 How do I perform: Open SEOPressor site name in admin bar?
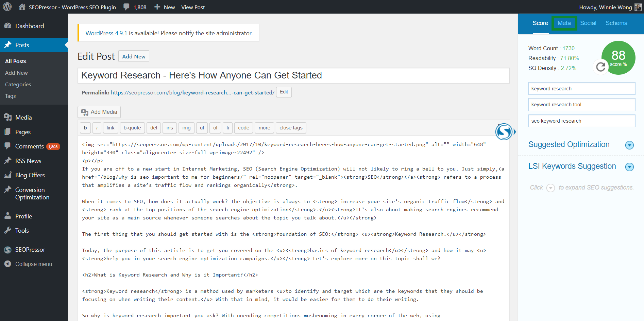[x=72, y=7]
